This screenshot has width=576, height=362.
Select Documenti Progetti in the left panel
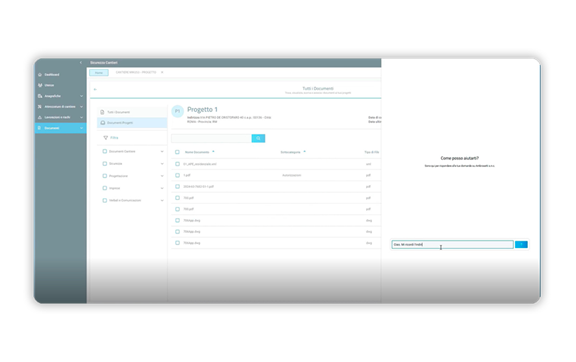click(132, 123)
